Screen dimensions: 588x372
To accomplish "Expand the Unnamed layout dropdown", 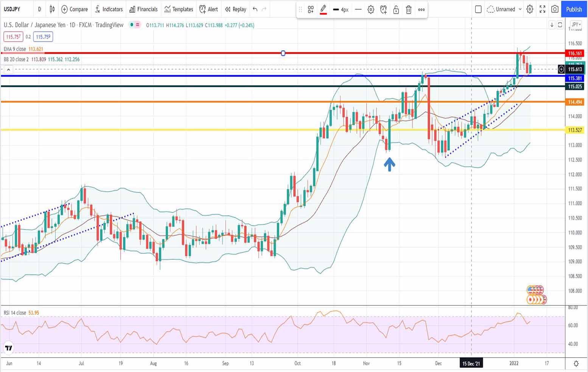I will 520,9.
